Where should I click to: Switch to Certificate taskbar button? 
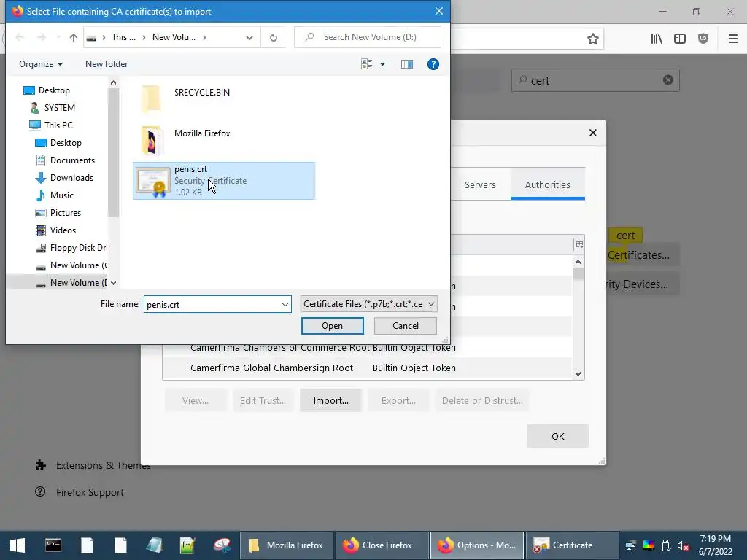(572, 545)
